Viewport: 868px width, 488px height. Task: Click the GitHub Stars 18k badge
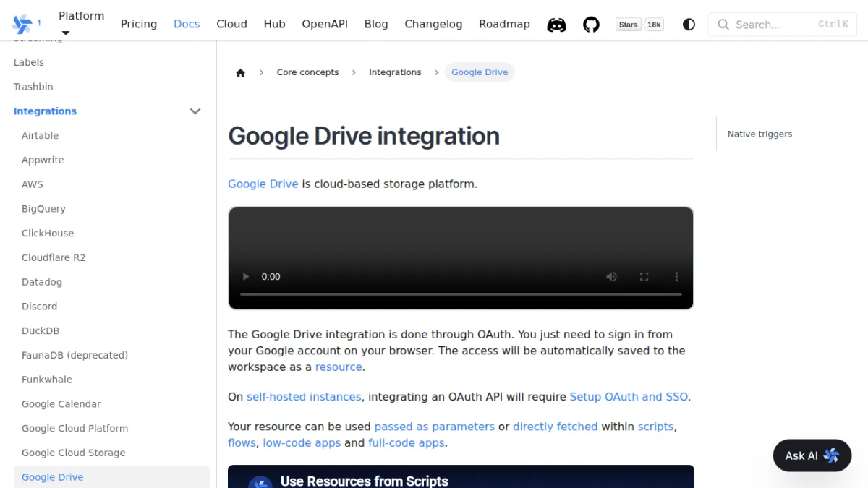click(640, 25)
